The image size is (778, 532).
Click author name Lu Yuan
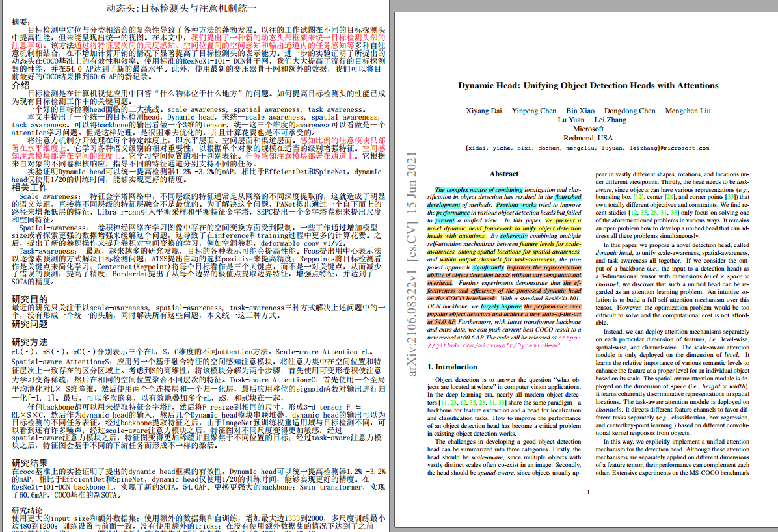[x=571, y=120]
